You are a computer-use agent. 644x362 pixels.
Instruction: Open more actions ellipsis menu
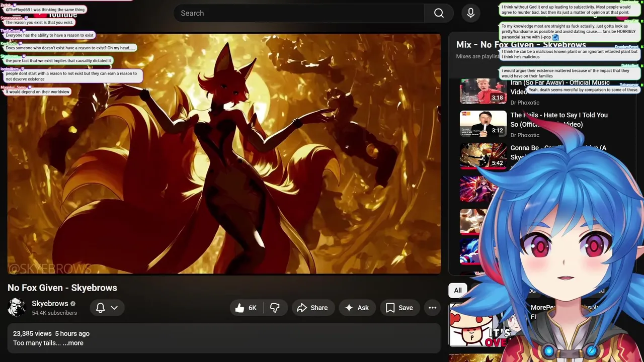click(x=433, y=308)
